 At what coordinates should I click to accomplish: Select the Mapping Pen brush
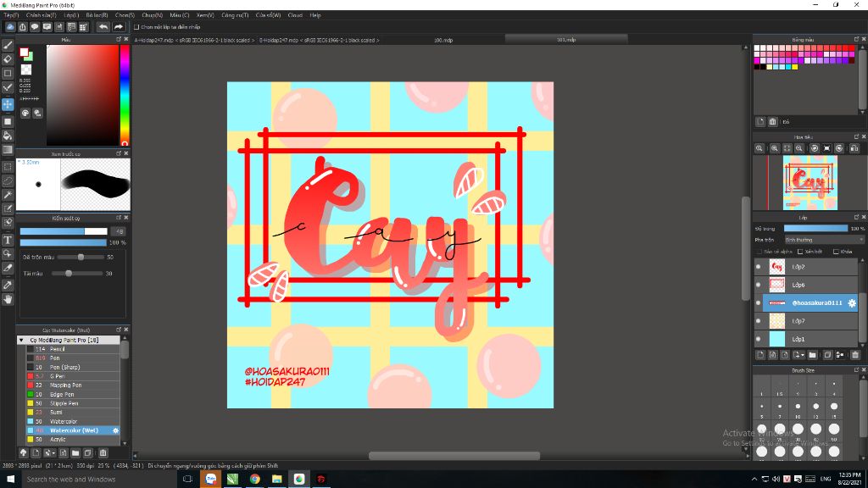pyautogui.click(x=73, y=385)
